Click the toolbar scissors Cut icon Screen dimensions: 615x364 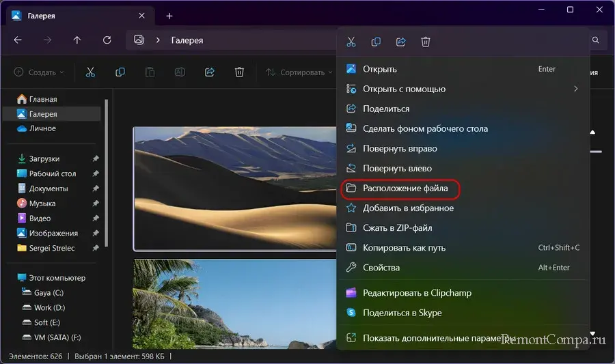(90, 72)
